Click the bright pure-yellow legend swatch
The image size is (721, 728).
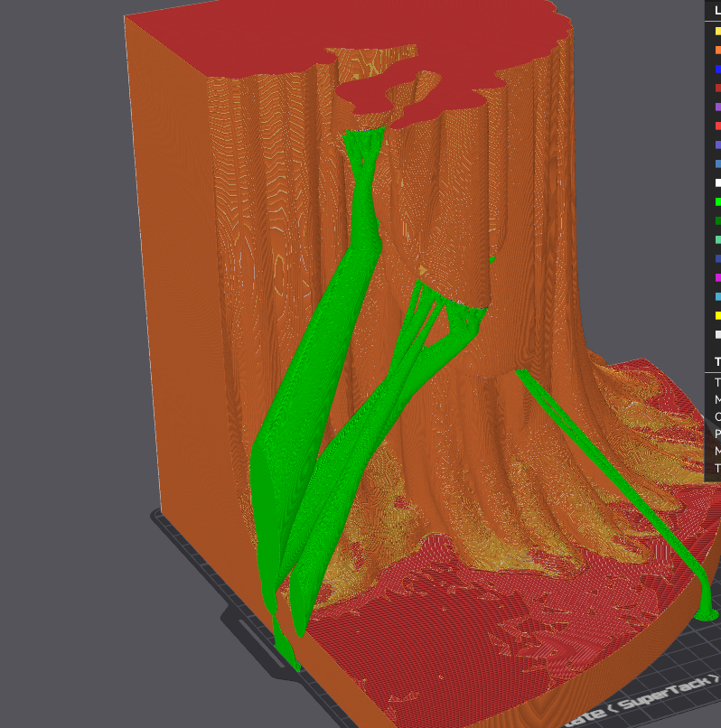[718, 316]
